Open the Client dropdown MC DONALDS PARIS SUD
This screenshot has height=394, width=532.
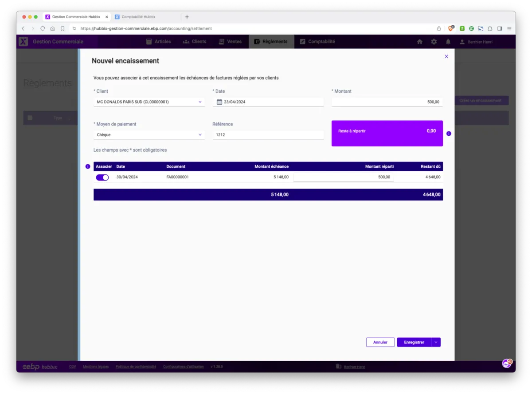[149, 102]
